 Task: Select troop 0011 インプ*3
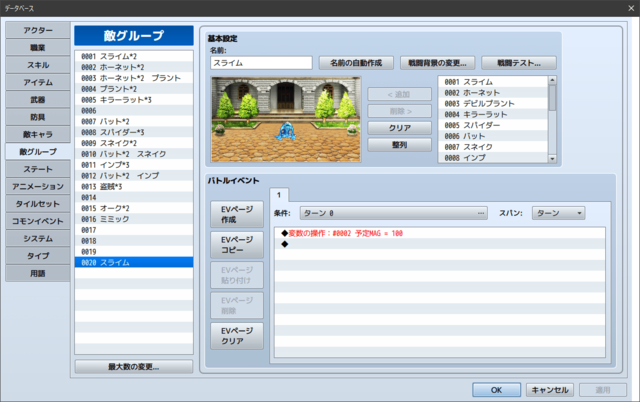(134, 165)
